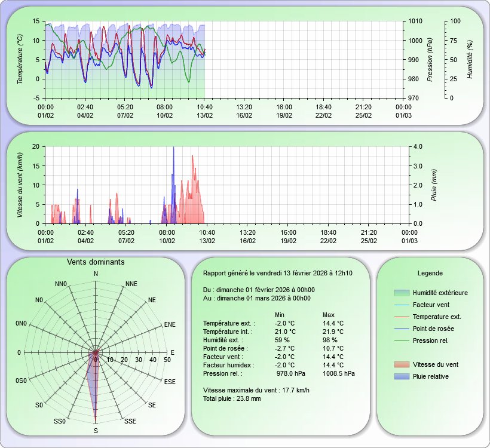The image size is (490, 448).
Task: Click the Pluie (mm) axis title
Action: tap(434, 184)
